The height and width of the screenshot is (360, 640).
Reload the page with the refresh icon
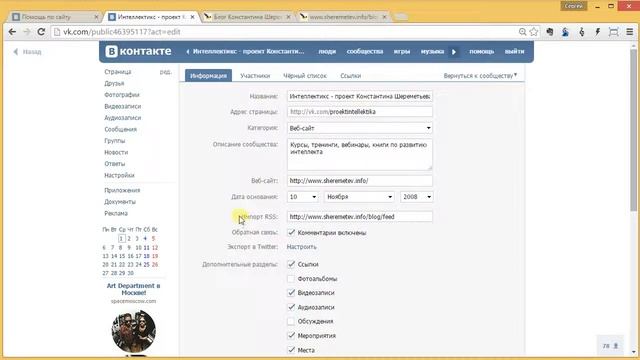pyautogui.click(x=41, y=32)
